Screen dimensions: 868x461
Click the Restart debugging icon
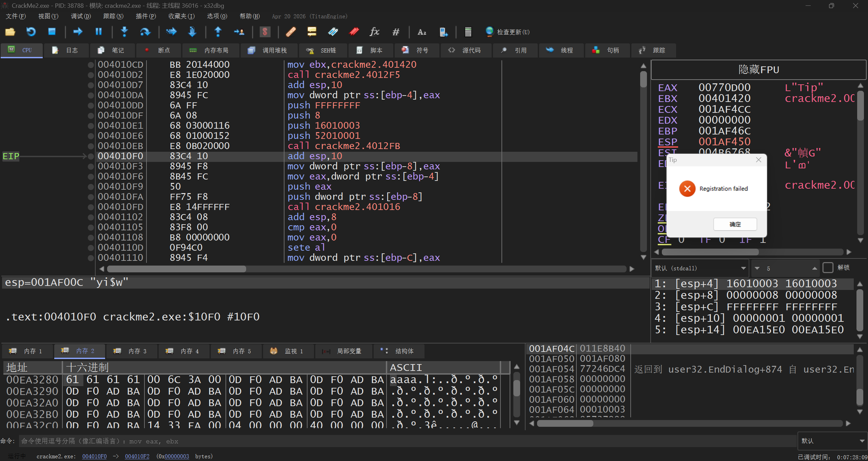[31, 32]
